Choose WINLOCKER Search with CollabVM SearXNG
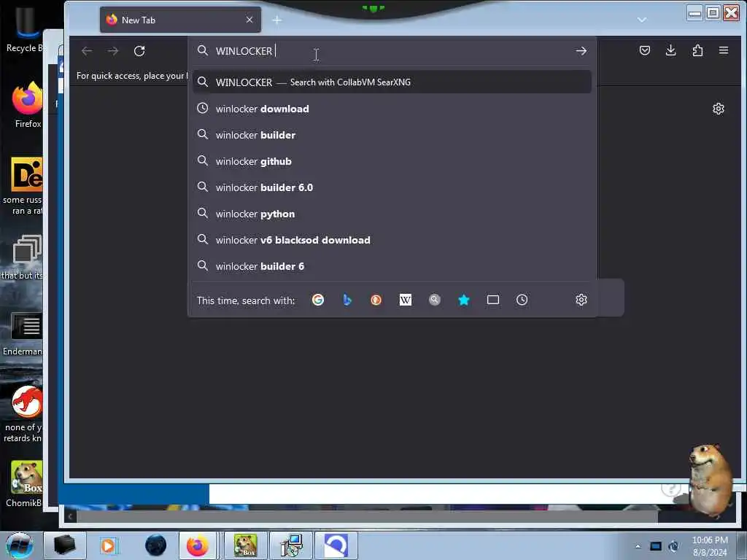 (x=392, y=82)
